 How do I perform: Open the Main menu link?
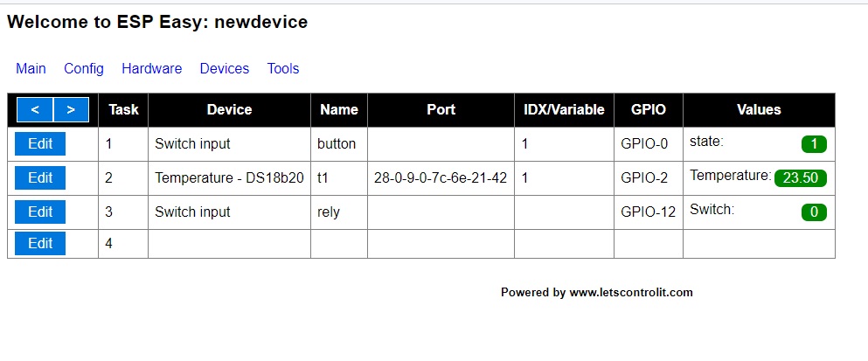[31, 68]
